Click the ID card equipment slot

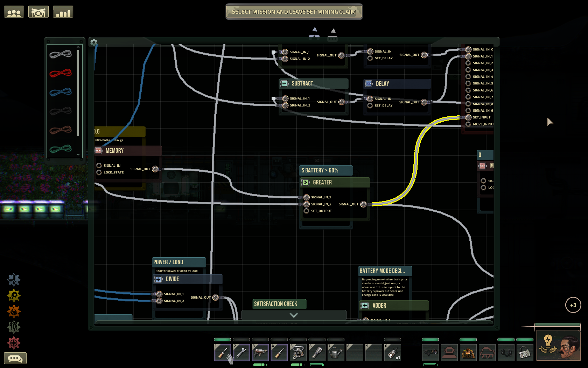[525, 352]
